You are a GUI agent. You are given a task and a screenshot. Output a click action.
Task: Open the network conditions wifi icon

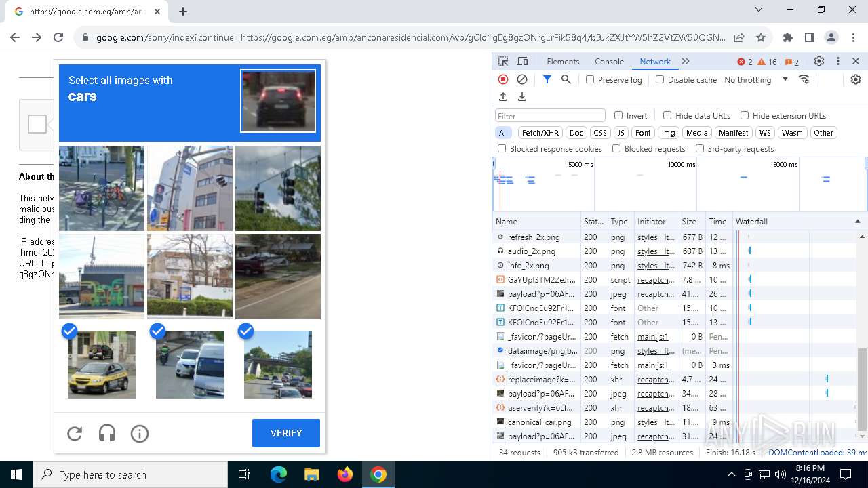coord(804,79)
